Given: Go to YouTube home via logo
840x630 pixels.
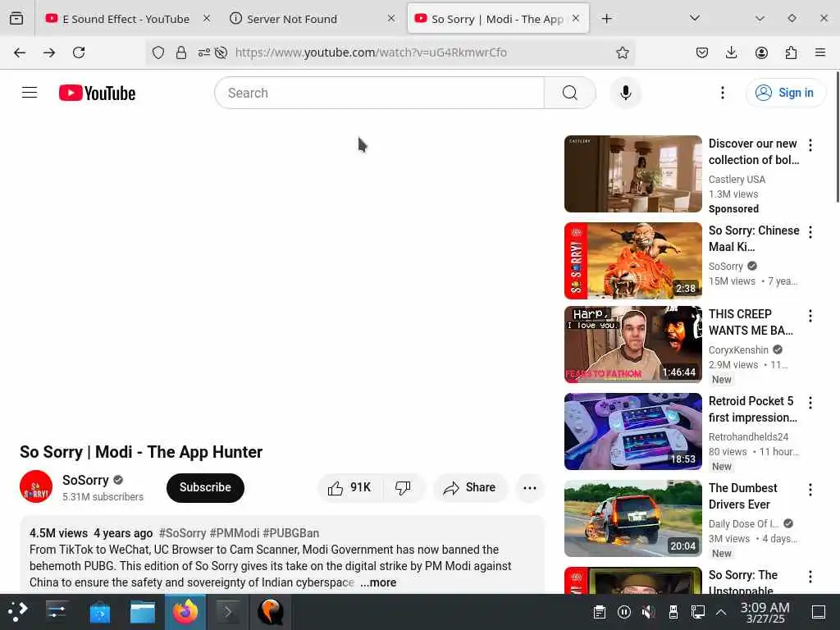Looking at the screenshot, I should (97, 93).
